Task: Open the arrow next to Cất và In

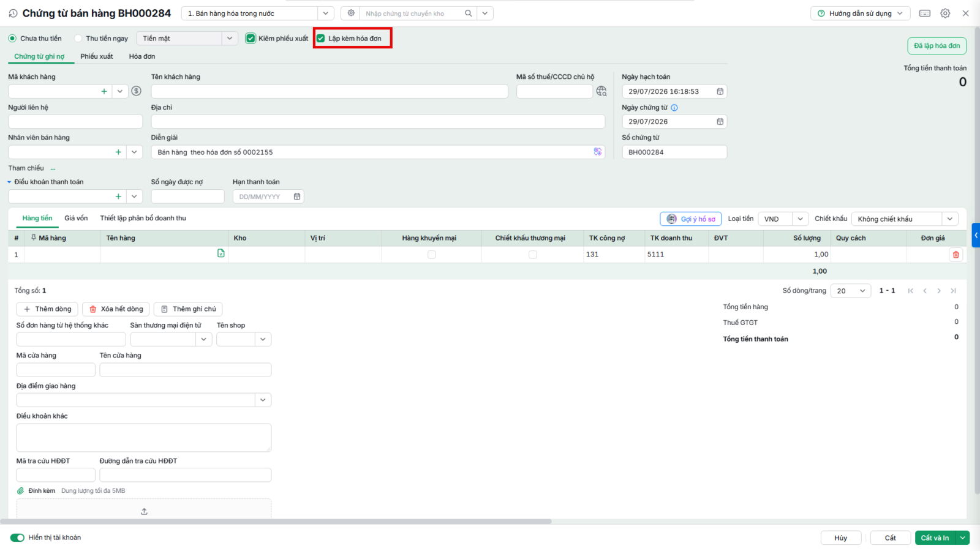Action: 963,538
